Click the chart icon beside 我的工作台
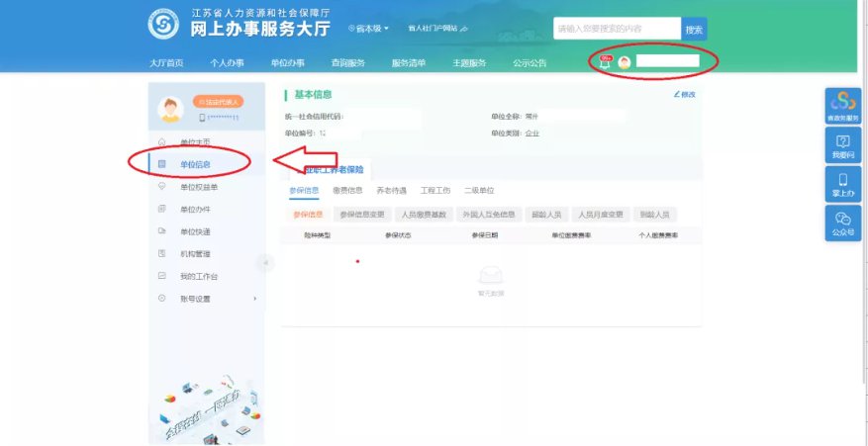Viewport: 868px width, 446px height. click(x=162, y=276)
